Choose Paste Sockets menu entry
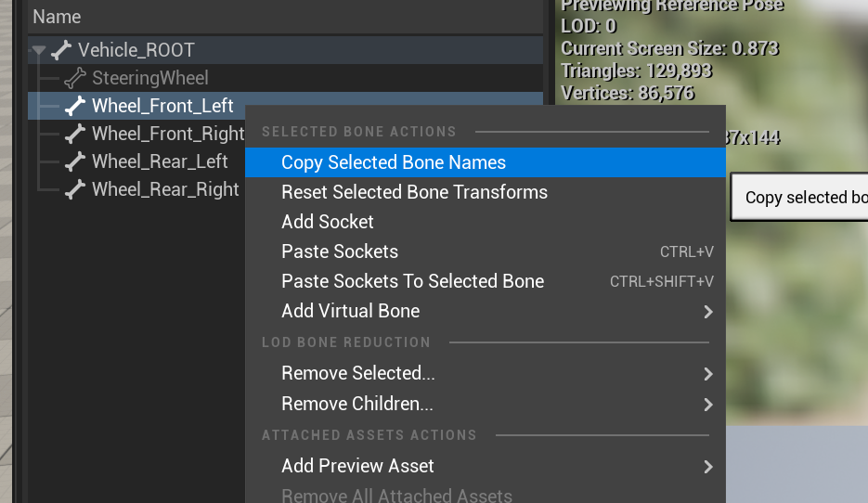The width and height of the screenshot is (868, 503). click(x=340, y=251)
